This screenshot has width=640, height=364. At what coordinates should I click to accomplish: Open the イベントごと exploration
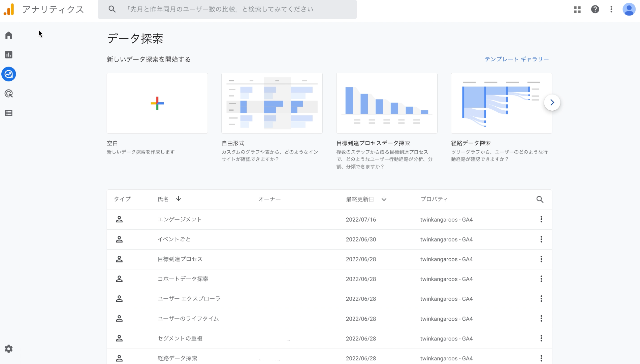174,239
